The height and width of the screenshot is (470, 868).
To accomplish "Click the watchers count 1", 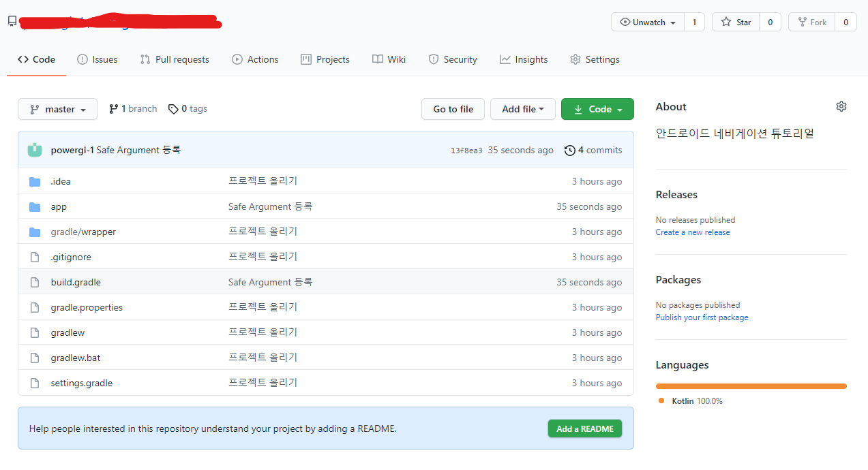I will pos(694,22).
